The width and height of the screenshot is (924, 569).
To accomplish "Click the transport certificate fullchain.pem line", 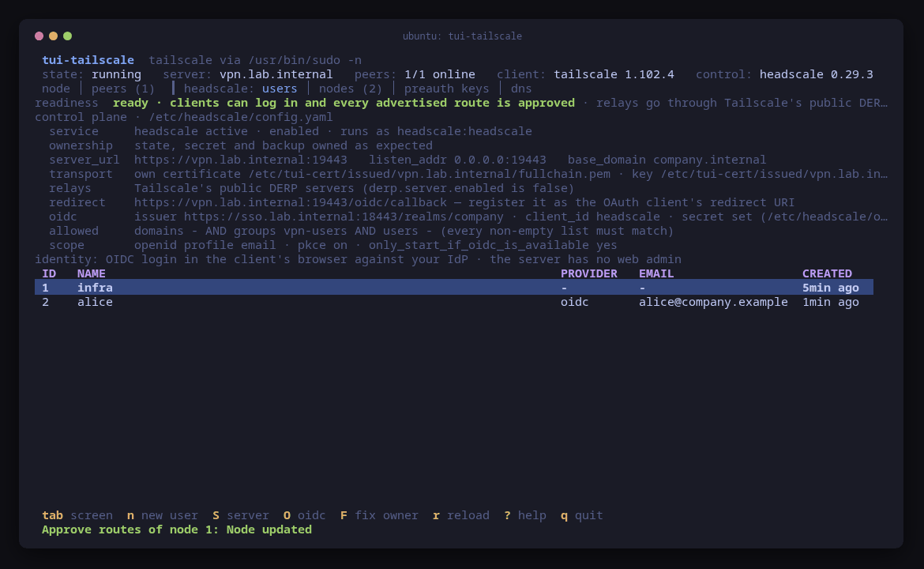I will (511, 174).
